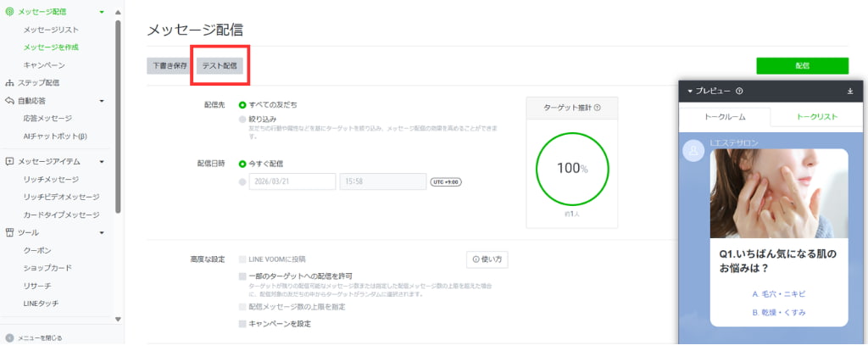Click the メッセージ配信 broadcast icon in sidebar

coord(8,12)
